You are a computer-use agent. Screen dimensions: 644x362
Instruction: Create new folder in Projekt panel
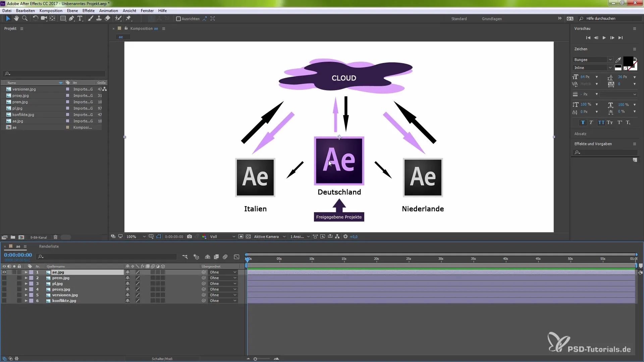(13, 237)
